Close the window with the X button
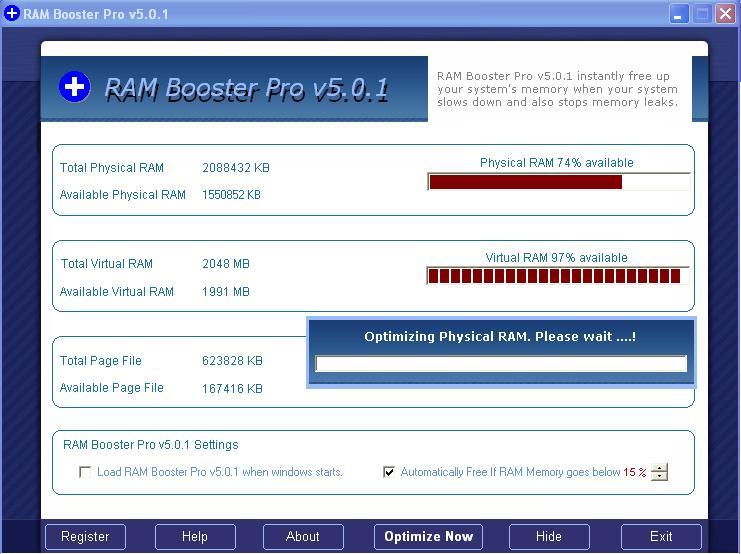The height and width of the screenshot is (554, 741). point(725,14)
